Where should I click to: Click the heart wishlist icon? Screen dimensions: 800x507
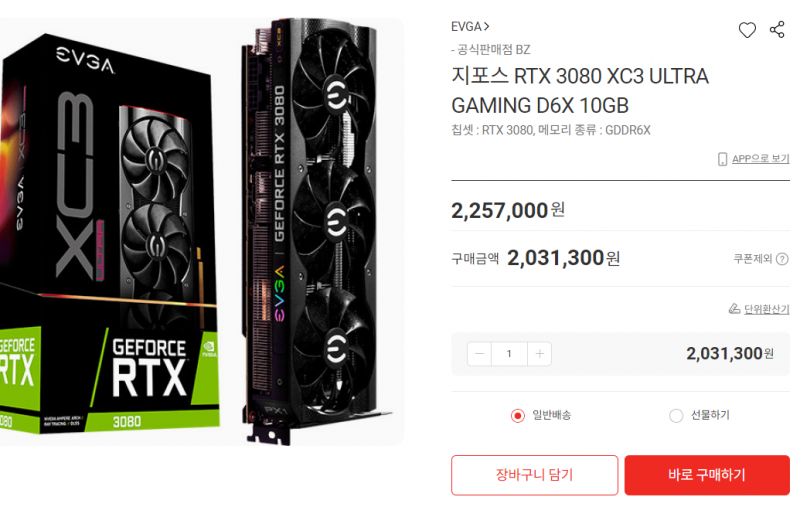coord(747,30)
